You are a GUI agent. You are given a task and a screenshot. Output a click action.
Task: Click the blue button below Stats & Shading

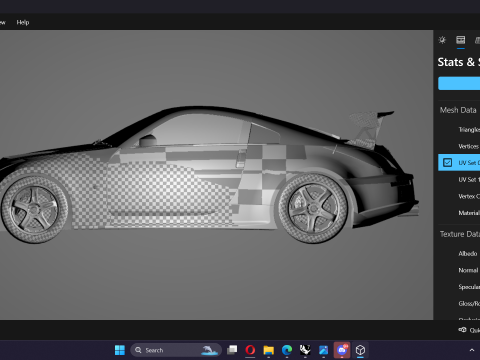point(459,83)
